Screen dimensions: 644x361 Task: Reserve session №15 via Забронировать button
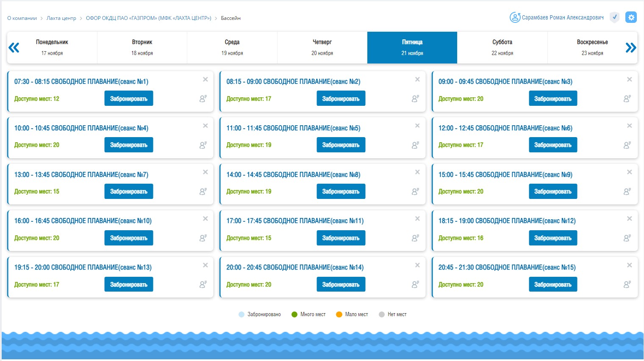pyautogui.click(x=552, y=284)
